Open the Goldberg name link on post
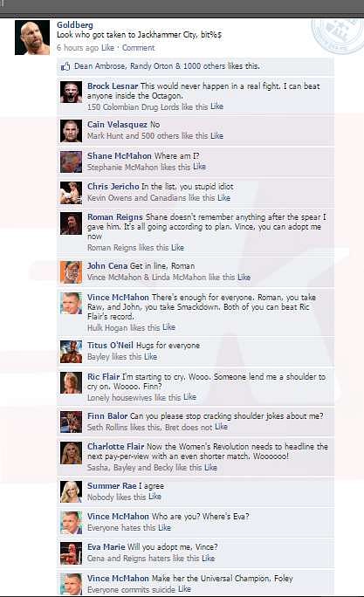Screen dimensions: 364x597 point(74,24)
